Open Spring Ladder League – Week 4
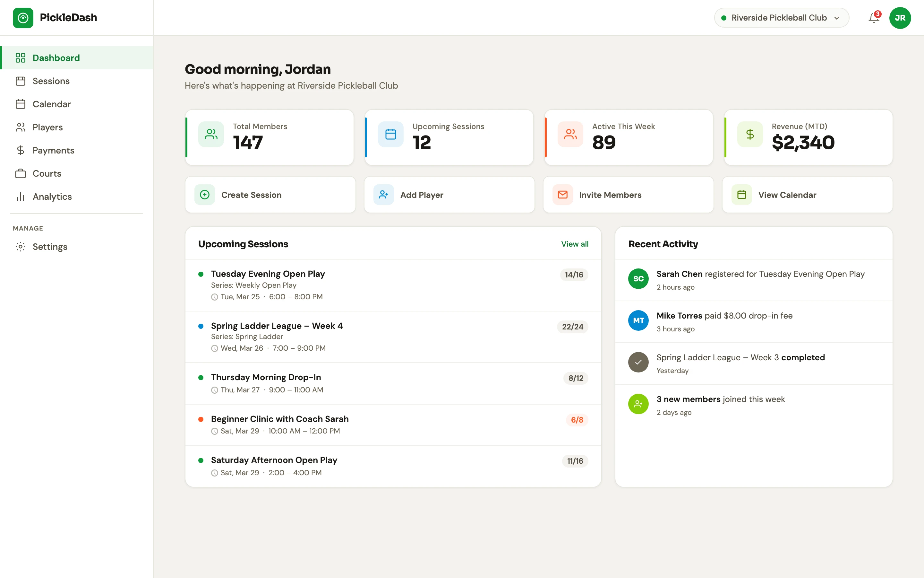The height and width of the screenshot is (578, 924). tap(393, 337)
